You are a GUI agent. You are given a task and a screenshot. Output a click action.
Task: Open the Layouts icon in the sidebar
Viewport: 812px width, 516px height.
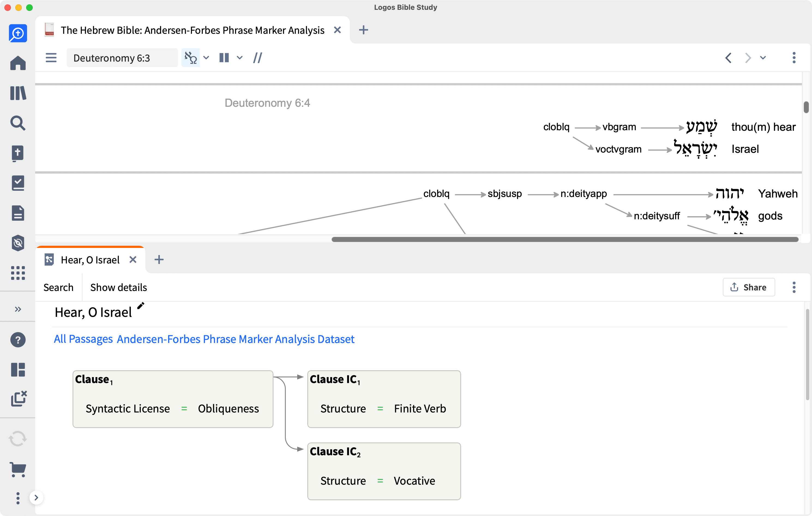click(18, 370)
